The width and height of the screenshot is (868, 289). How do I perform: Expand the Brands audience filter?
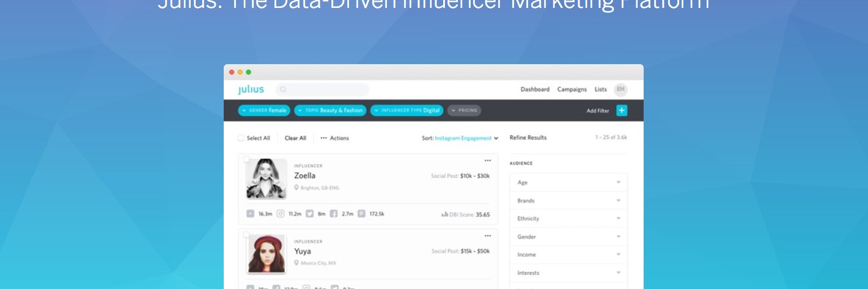point(568,200)
